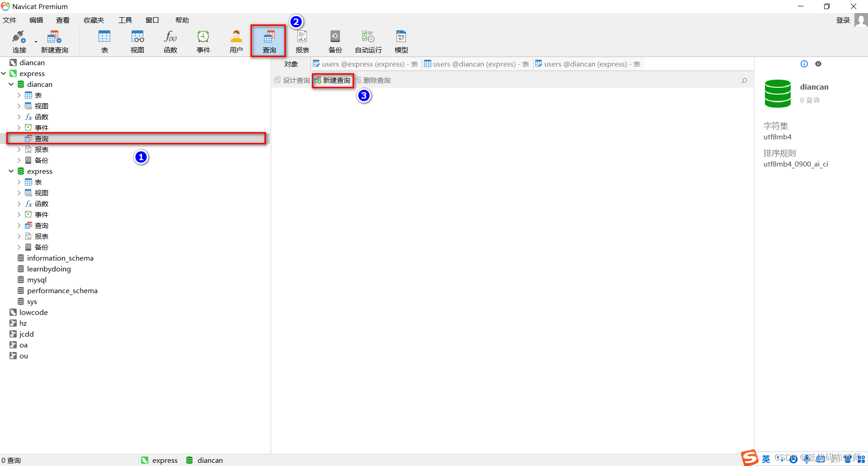Toggle the eye preview icon in right panel
Image resolution: width=868 pixels, height=466 pixels.
[818, 64]
